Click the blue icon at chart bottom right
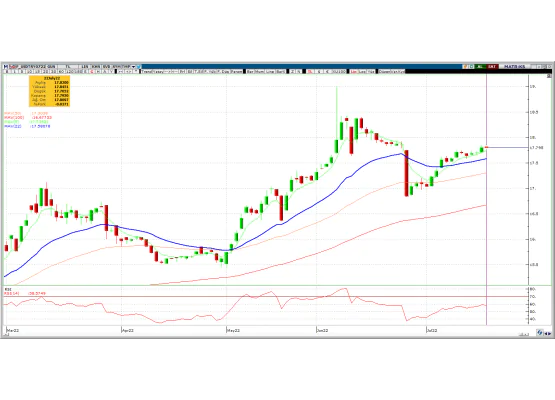 coord(540,332)
